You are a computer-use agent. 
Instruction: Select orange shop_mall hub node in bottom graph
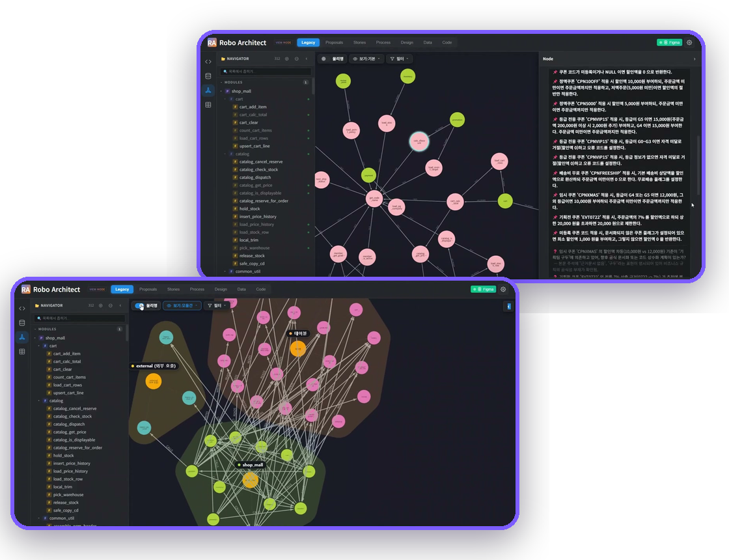click(x=250, y=479)
